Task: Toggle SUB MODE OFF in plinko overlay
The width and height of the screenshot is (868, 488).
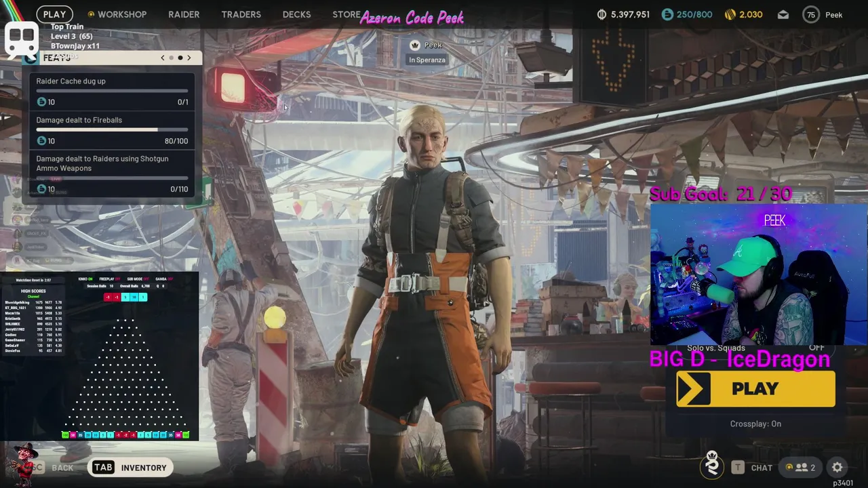Action: pos(138,279)
